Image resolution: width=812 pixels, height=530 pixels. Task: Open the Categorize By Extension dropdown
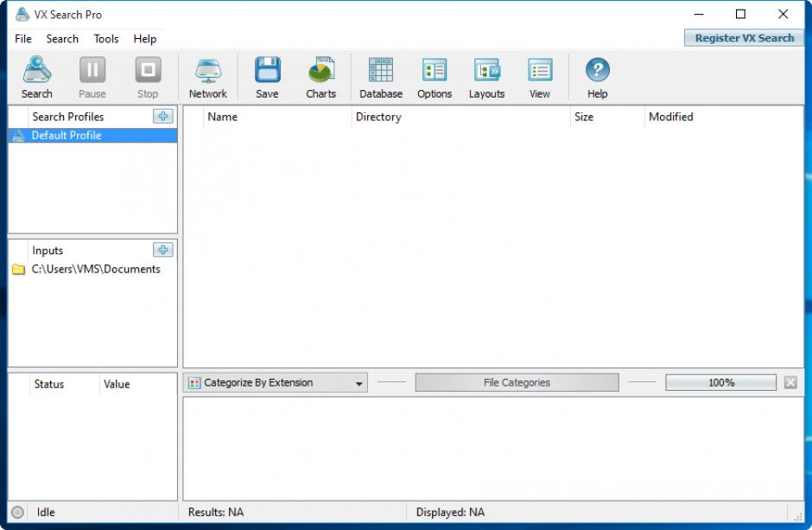coord(276,383)
